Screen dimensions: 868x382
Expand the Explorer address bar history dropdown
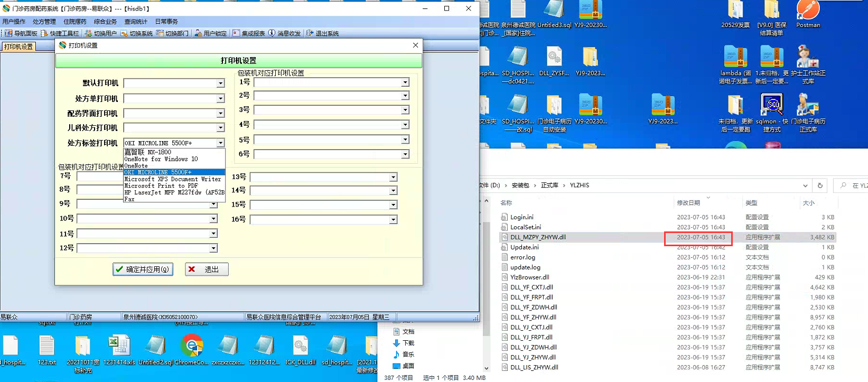[x=805, y=185]
